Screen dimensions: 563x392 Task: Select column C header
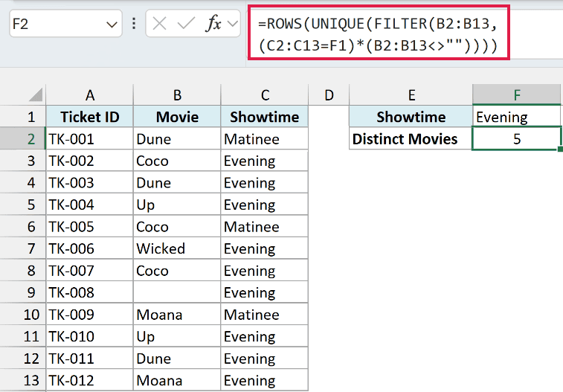265,95
